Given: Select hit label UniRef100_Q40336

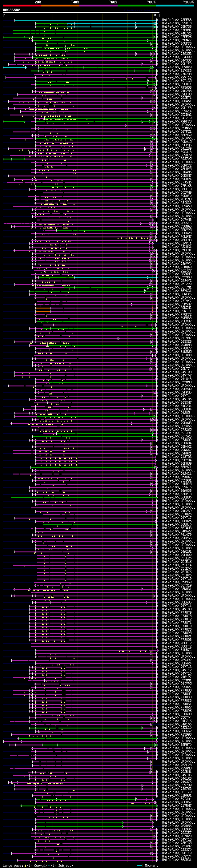Looking at the screenshot, I should [177, 60].
